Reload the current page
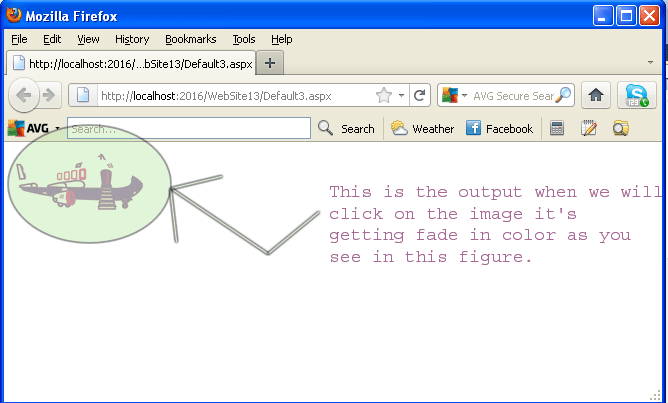668x403 pixels. coord(420,95)
